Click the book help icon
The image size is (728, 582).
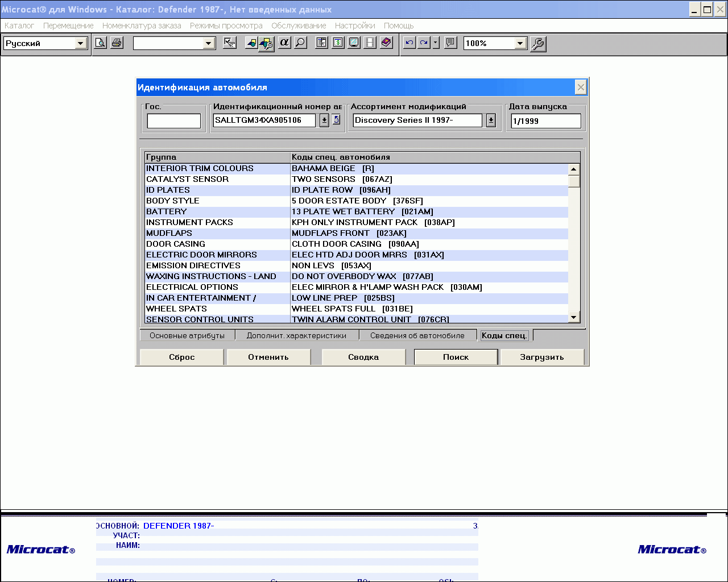point(386,43)
